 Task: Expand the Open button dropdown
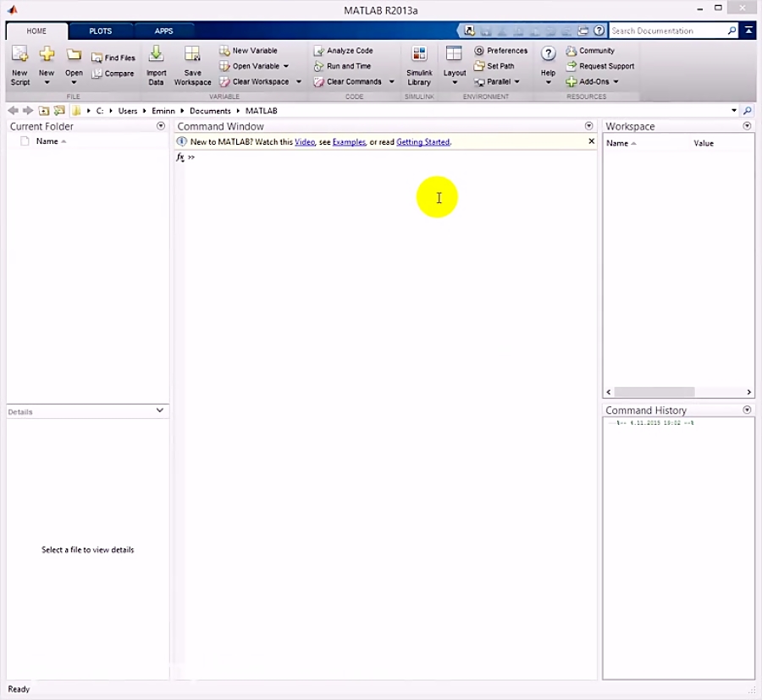coord(74,82)
